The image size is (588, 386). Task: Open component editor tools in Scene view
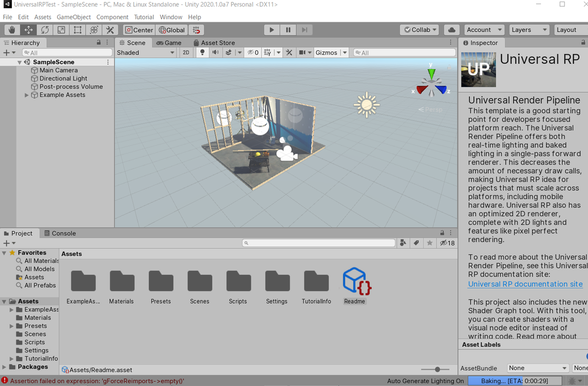click(289, 52)
